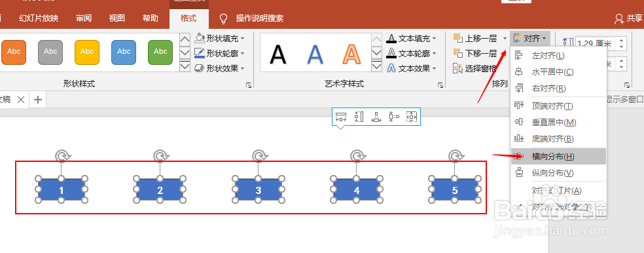Screen dimensions: 644x253
Task: Click the 文本轮廓 icon
Action: tap(391, 53)
